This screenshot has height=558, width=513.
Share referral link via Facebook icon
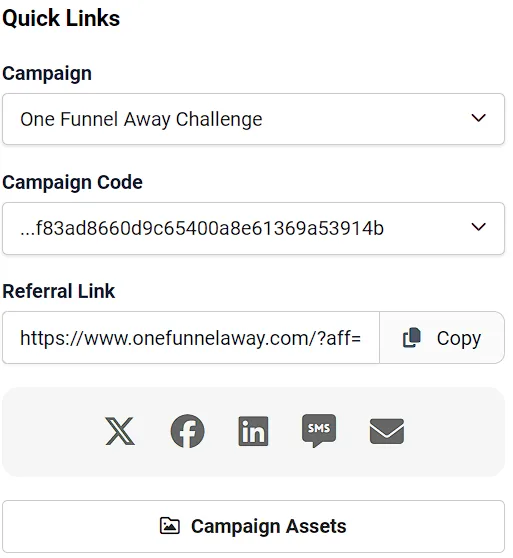[x=187, y=431]
